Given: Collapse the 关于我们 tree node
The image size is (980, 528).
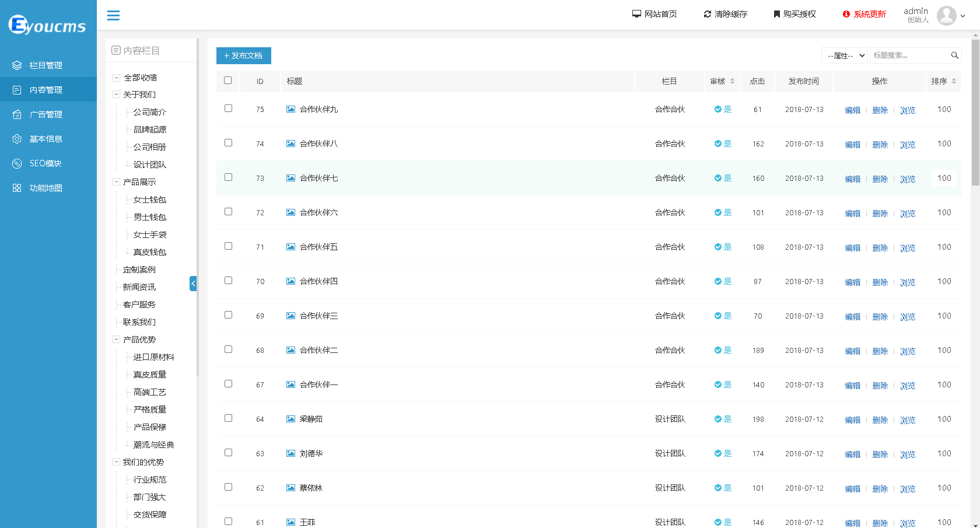Looking at the screenshot, I should point(116,95).
